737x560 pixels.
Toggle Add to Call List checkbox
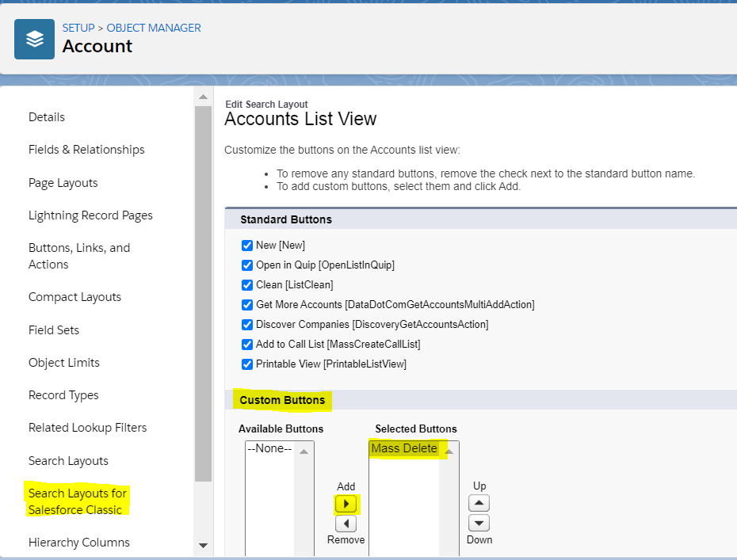(247, 345)
